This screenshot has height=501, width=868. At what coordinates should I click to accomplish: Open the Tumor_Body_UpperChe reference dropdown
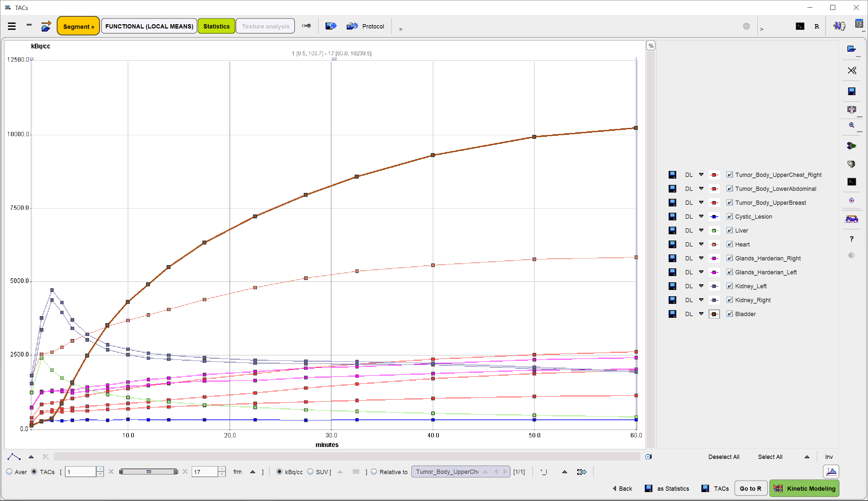click(x=460, y=472)
